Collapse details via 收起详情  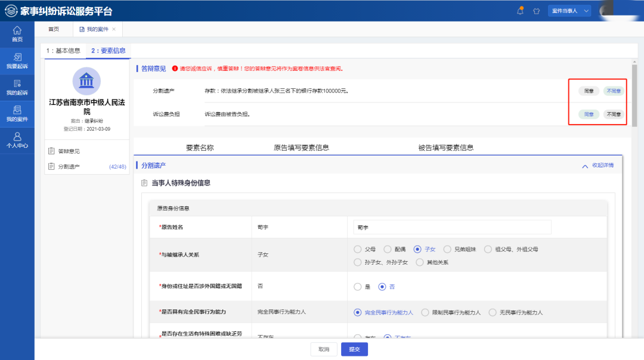[598, 166]
